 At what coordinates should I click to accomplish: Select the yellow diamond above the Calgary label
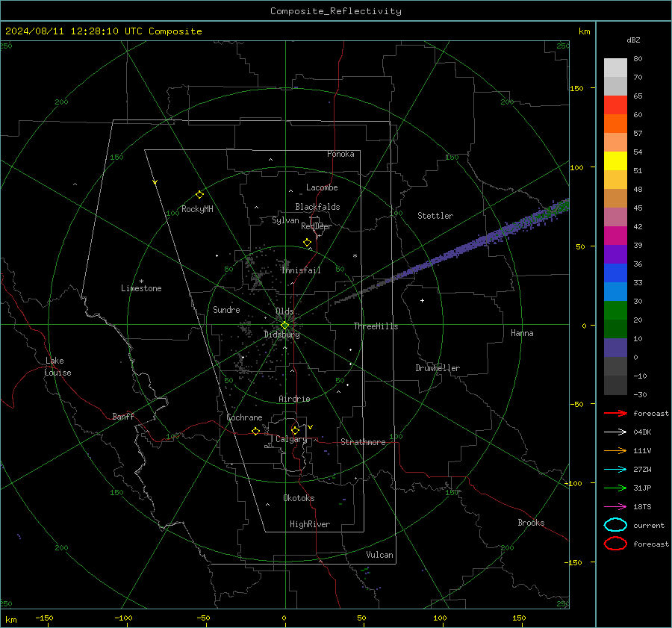click(x=295, y=430)
